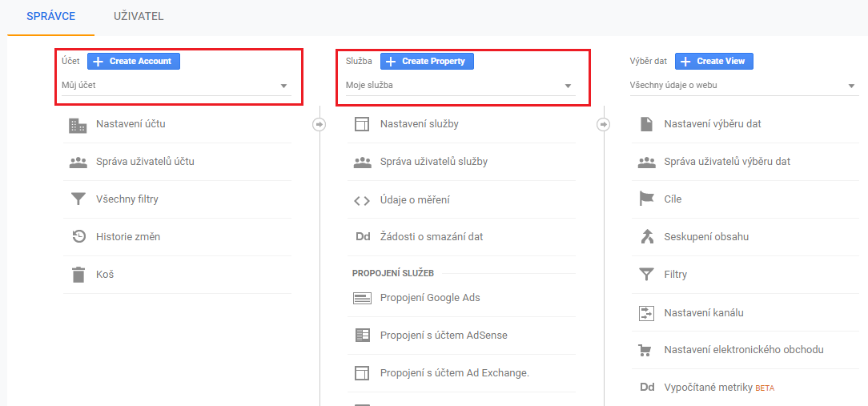Click the Create Property button
Viewport: 868px width, 406px height.
tap(427, 61)
